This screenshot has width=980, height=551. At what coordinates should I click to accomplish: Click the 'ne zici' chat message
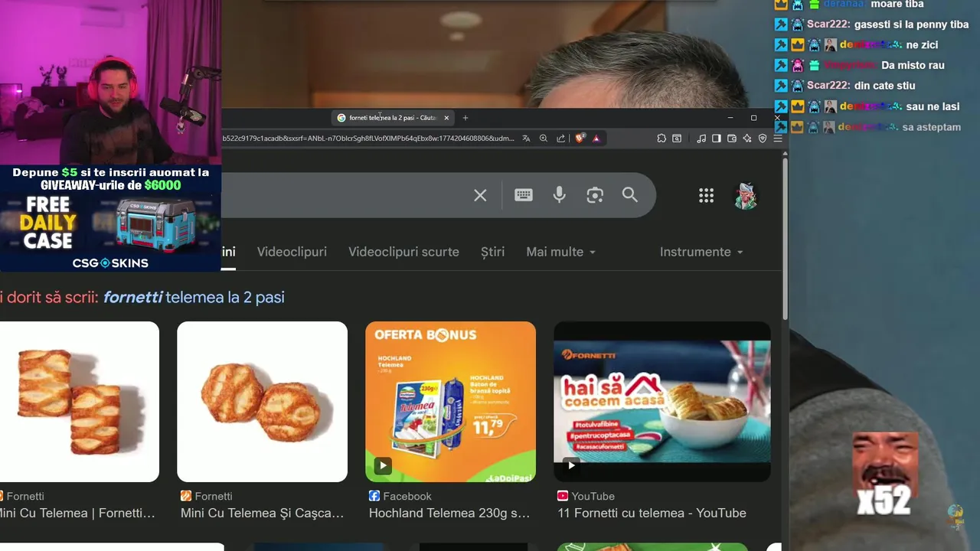pos(922,44)
